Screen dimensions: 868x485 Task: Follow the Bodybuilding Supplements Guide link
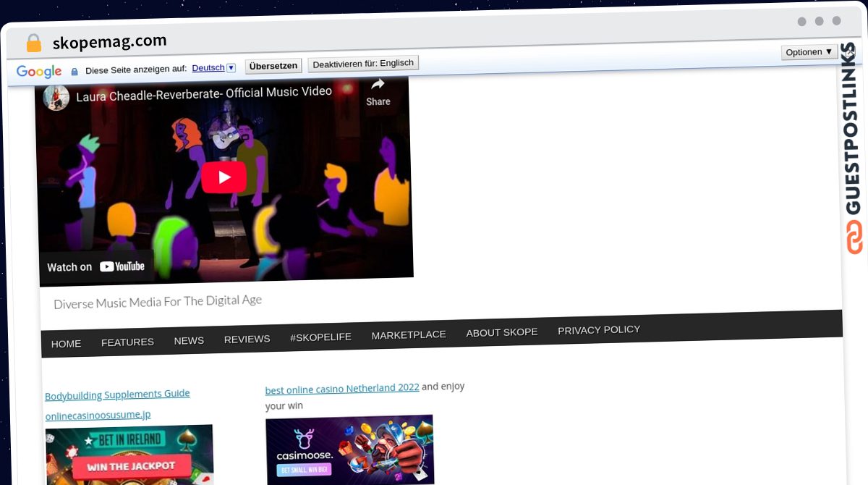click(117, 395)
